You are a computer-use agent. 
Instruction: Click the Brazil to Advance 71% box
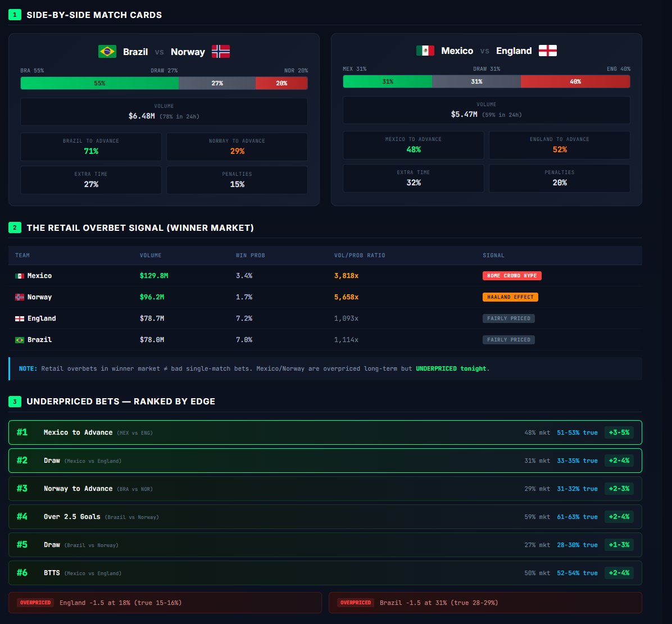click(x=91, y=147)
